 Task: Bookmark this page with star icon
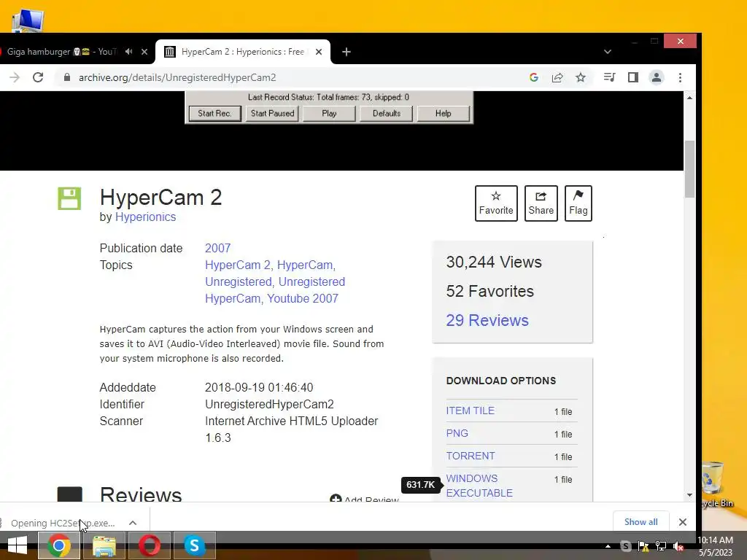pyautogui.click(x=580, y=77)
